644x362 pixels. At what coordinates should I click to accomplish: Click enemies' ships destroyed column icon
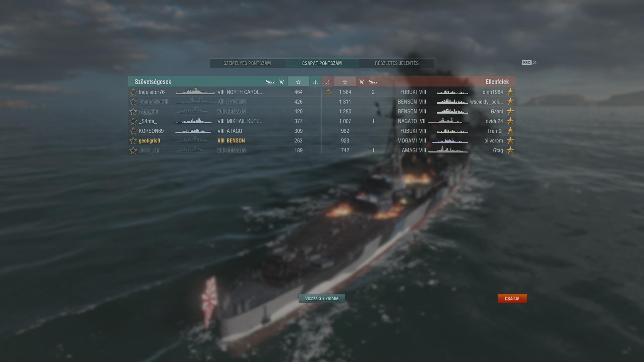(373, 82)
